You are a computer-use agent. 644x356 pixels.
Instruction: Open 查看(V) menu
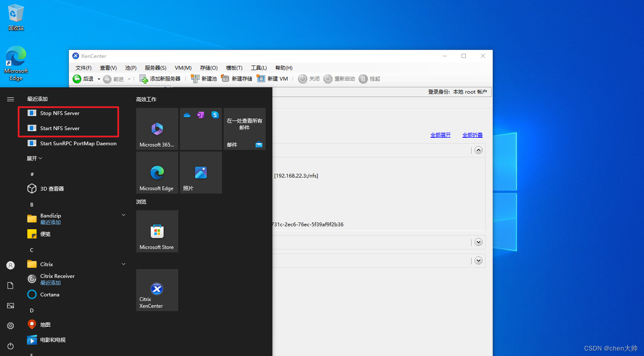[x=108, y=68]
